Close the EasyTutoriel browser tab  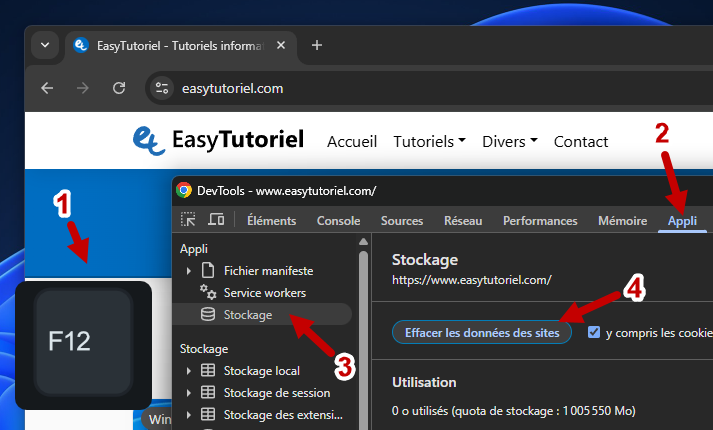coord(281,45)
